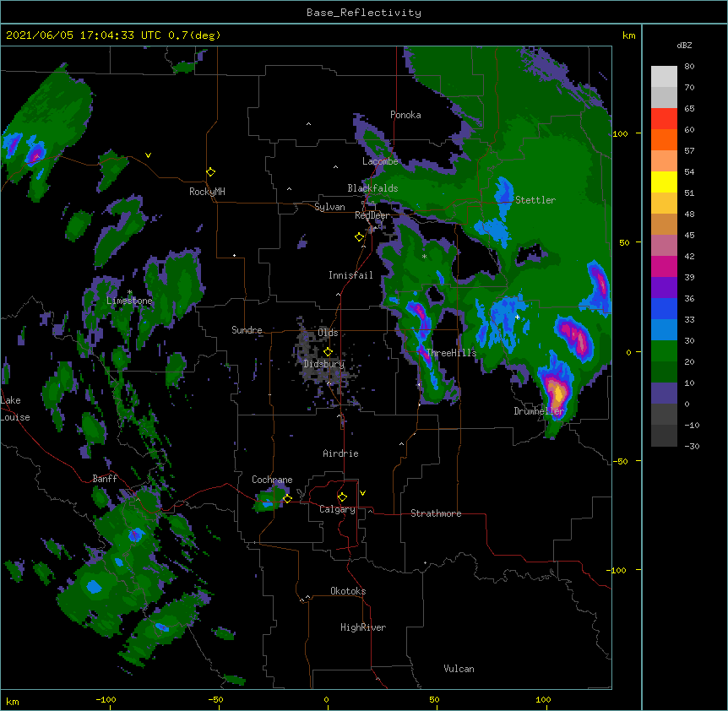Click the -100 tick on the bottom axis
Screen dimensions: 728x711
pyautogui.click(x=106, y=700)
